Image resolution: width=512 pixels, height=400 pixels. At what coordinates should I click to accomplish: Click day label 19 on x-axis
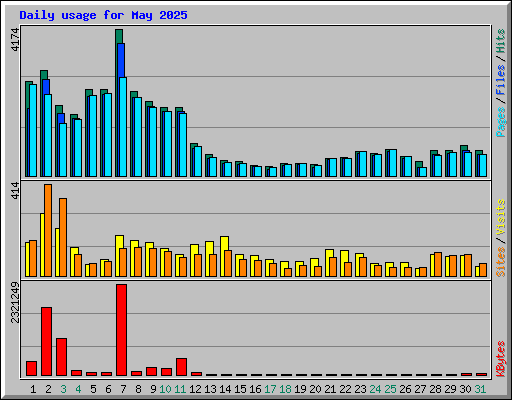(300, 389)
